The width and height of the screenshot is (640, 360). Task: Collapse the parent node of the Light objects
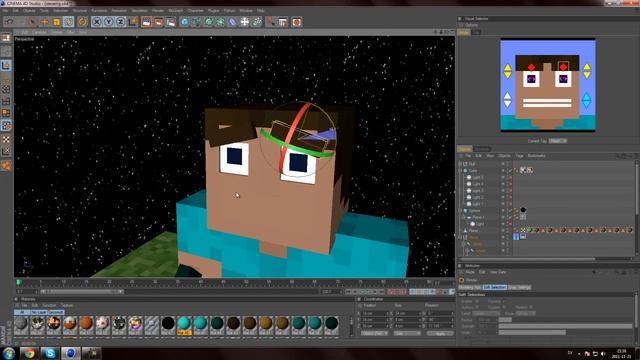click(x=460, y=171)
